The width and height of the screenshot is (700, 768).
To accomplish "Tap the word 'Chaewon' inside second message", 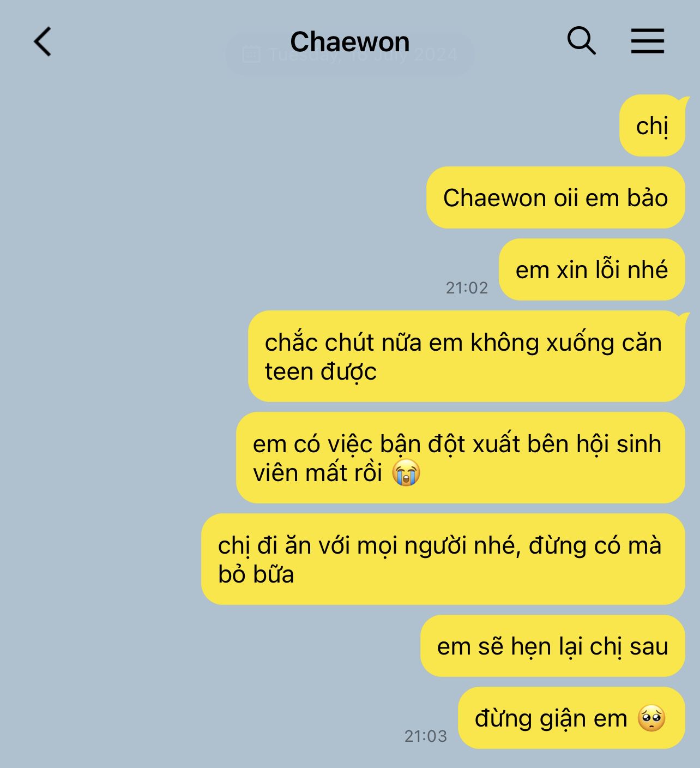I will point(494,197).
